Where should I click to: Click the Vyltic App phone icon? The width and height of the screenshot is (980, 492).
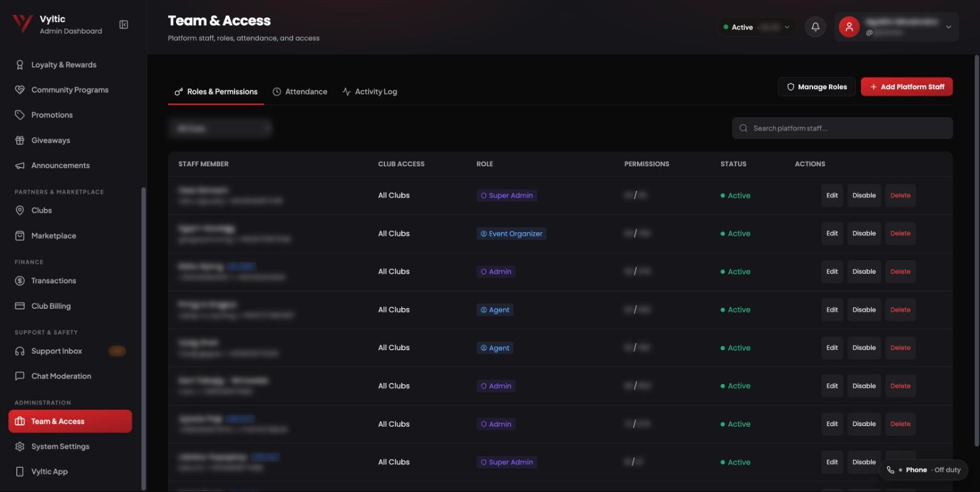tap(19, 471)
